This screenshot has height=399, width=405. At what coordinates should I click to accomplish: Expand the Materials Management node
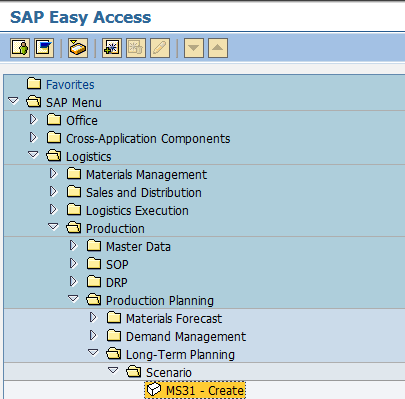point(53,173)
